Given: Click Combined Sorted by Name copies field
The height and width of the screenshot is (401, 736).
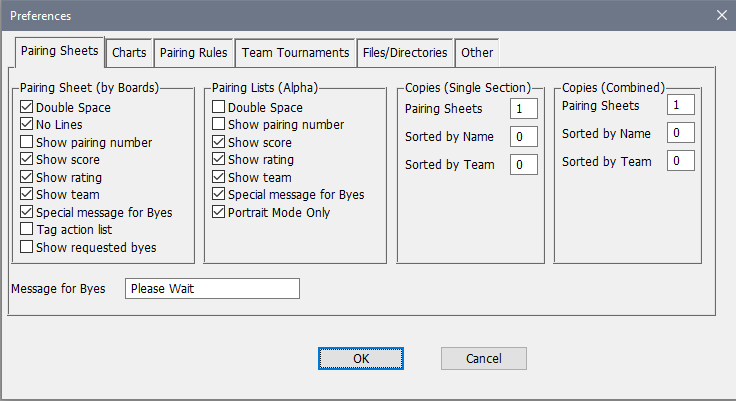Looking at the screenshot, I should coord(681,133).
